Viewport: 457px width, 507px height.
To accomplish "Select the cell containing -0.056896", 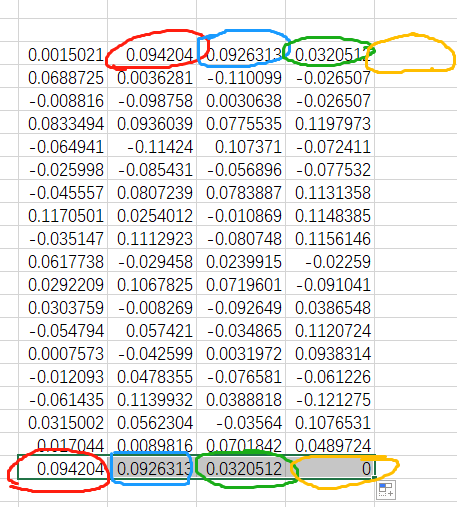I will [241, 168].
